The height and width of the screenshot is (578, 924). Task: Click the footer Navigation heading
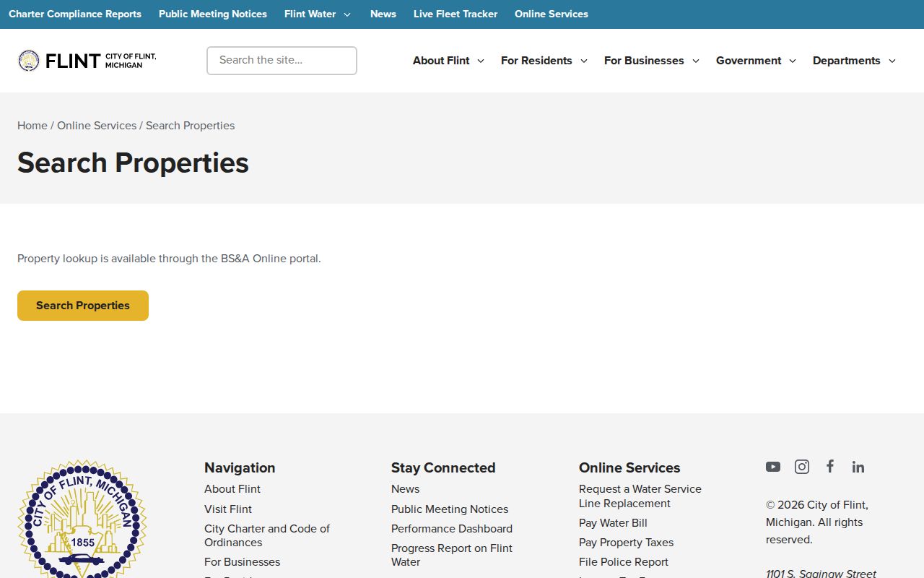[240, 467]
